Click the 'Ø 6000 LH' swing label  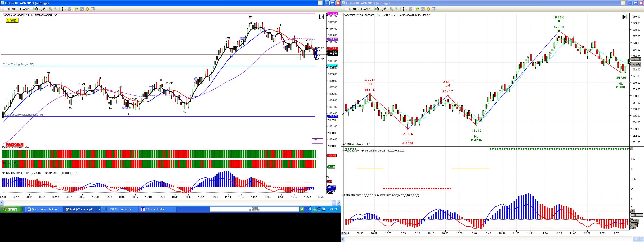pyautogui.click(x=448, y=84)
